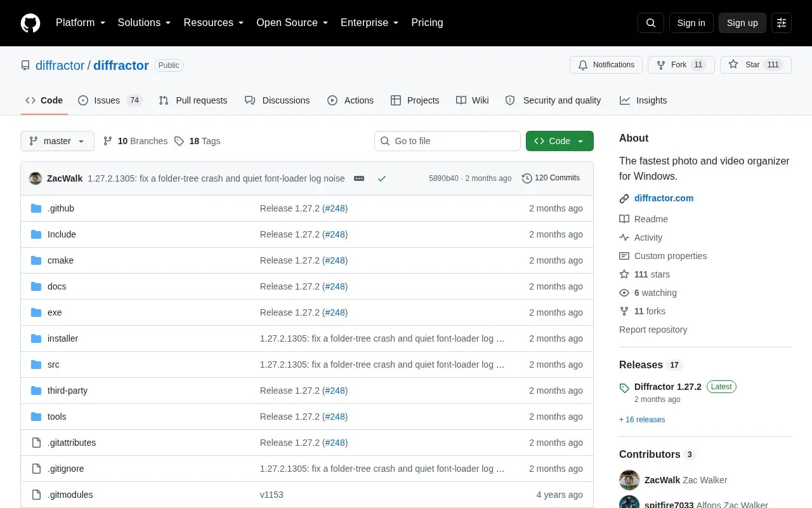Click the tag icon beside Diffractor 1.27.2

[x=624, y=387]
